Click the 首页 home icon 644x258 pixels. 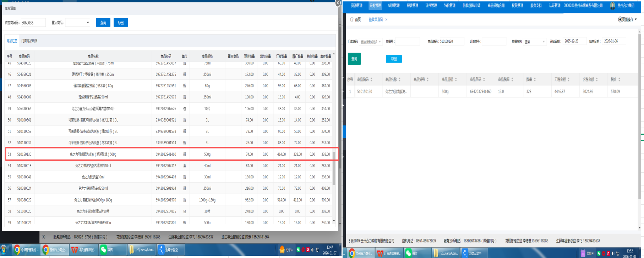[351, 20]
